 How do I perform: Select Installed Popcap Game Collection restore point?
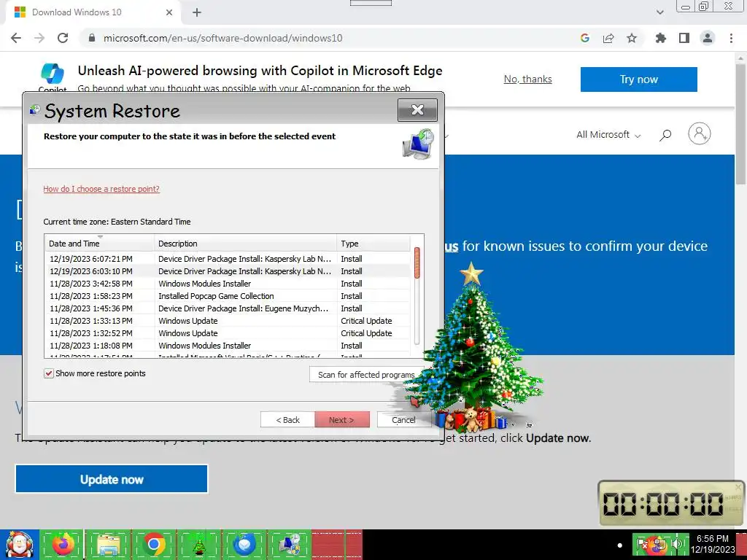point(228,296)
